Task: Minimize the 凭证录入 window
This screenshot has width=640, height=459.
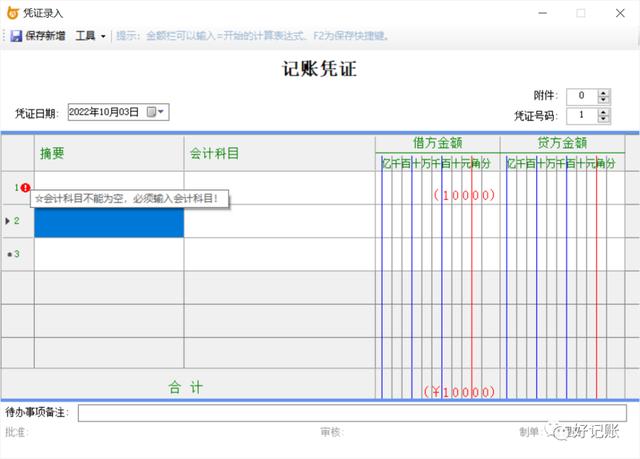Action: point(542,13)
